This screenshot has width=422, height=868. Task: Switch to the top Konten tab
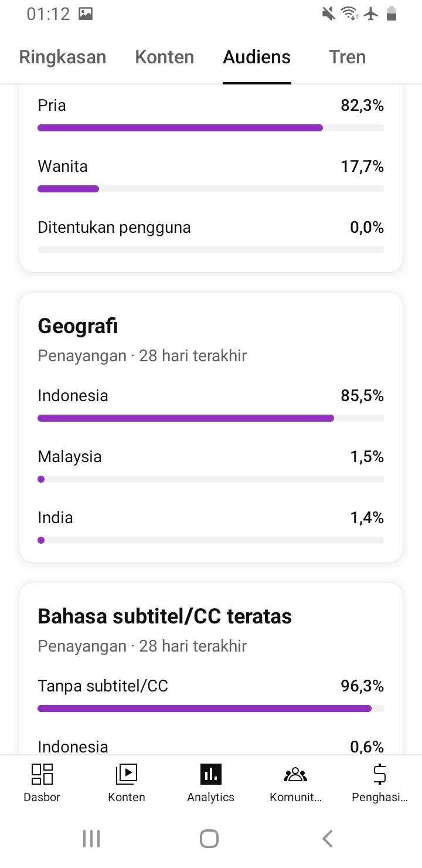165,57
